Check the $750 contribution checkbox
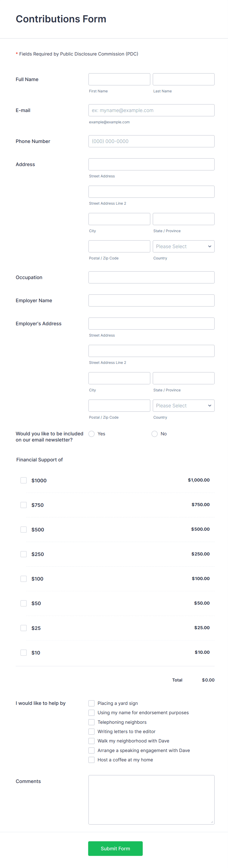This screenshot has width=228, height=868. click(24, 505)
